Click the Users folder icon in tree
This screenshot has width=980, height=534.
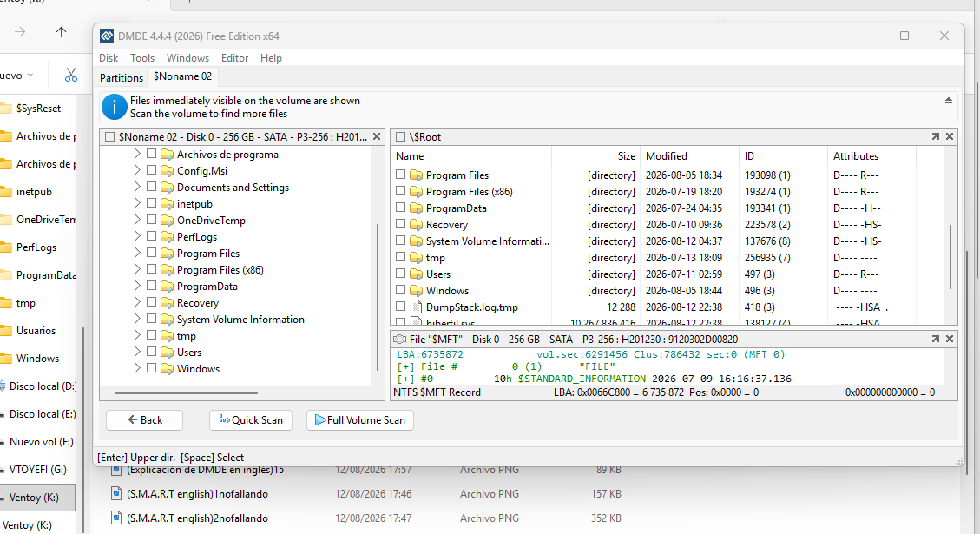[167, 353]
